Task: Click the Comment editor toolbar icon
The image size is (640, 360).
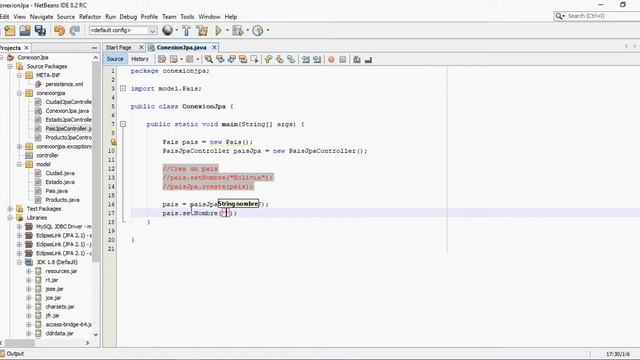Action: tap(357, 60)
